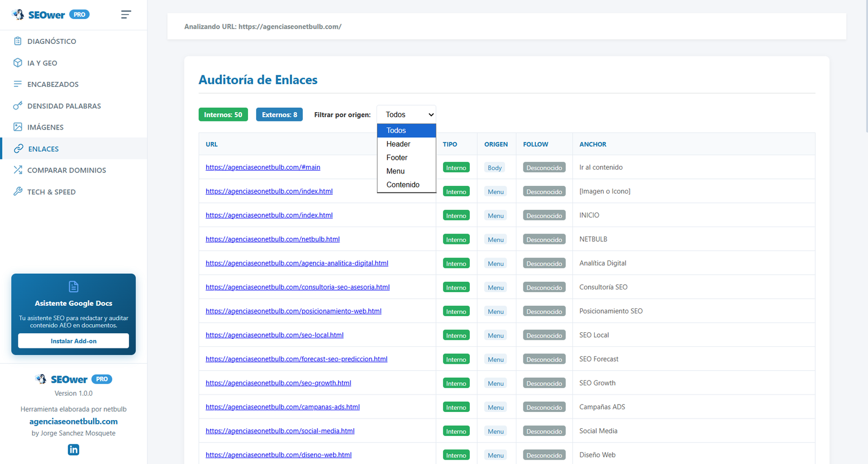Screen dimensions: 868x464
Task: Open the Filtrar por origen dropdown
Action: pyautogui.click(x=406, y=114)
